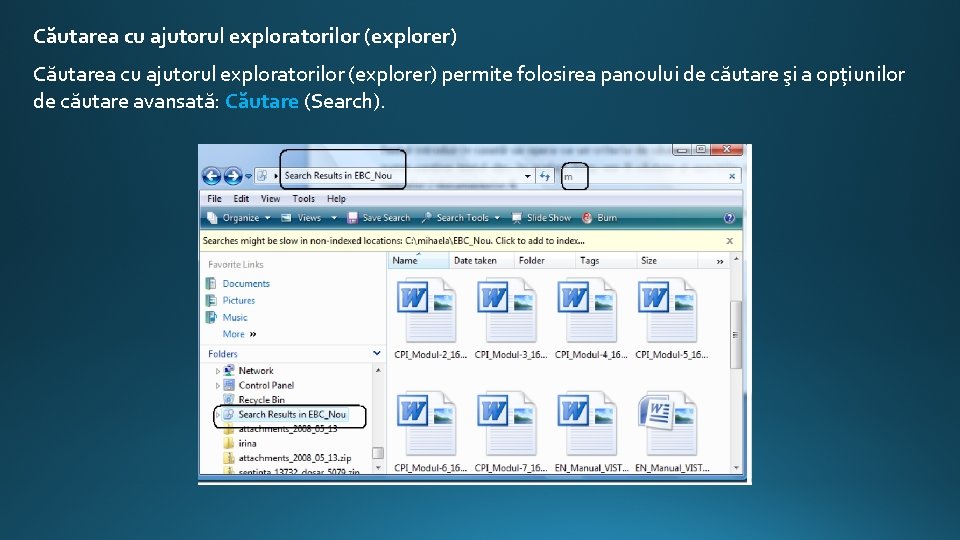Screen dimensions: 960x540
Task: Sort by the Folder column header
Action: pos(544,261)
